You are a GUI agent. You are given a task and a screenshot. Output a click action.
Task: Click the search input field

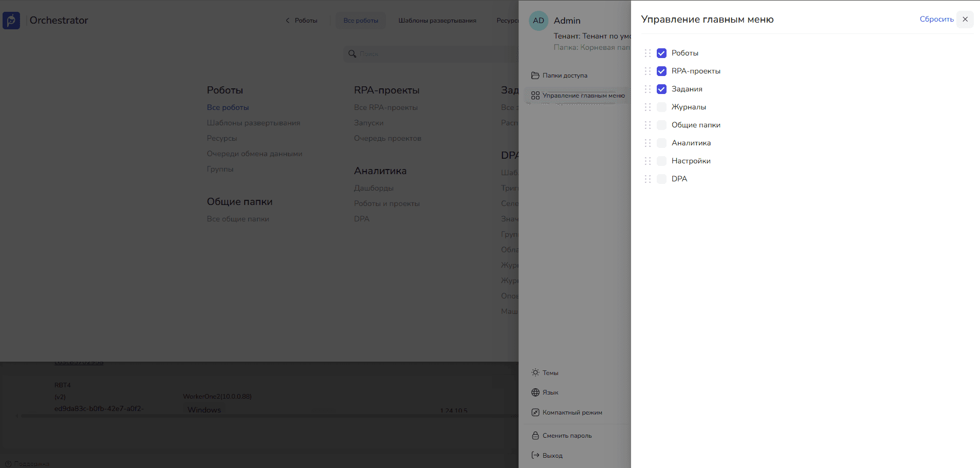point(432,54)
